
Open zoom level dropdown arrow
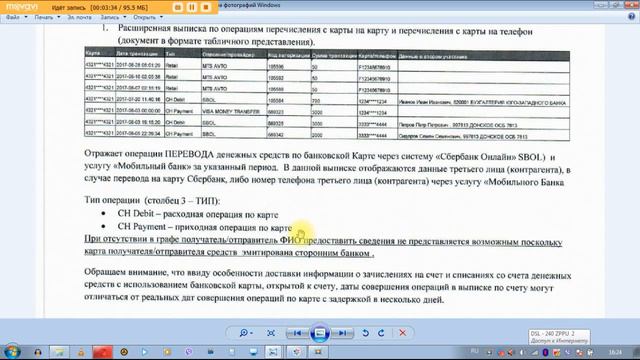click(251, 333)
